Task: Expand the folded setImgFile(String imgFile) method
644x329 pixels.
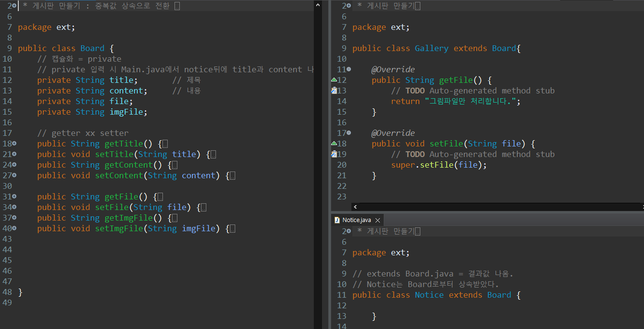Action: coord(14,228)
